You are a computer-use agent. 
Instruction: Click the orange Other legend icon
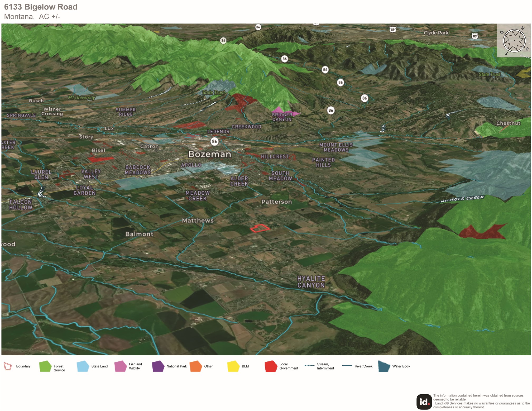click(x=196, y=366)
